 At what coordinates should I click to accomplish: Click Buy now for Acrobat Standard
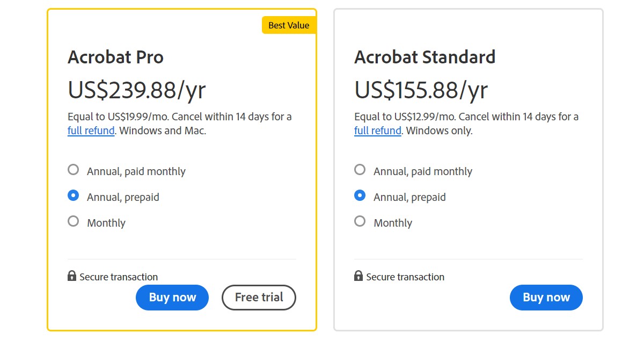[x=546, y=297]
